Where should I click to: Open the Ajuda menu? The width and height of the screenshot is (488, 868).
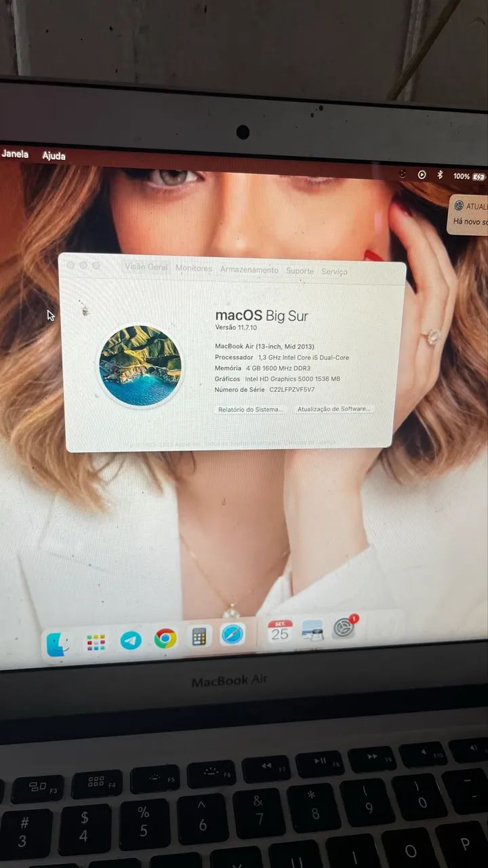[54, 156]
